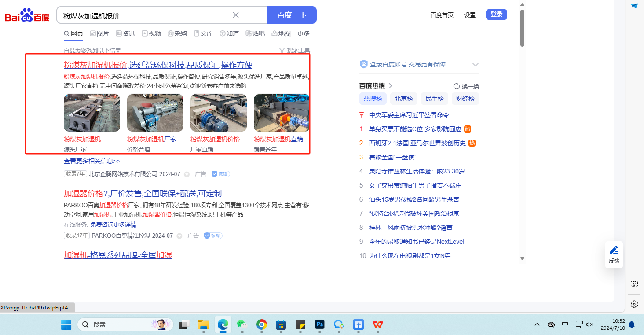Click the 粉煤灰加湿机报价 search input field
Screen dimensions: 644x335
(x=145, y=15)
